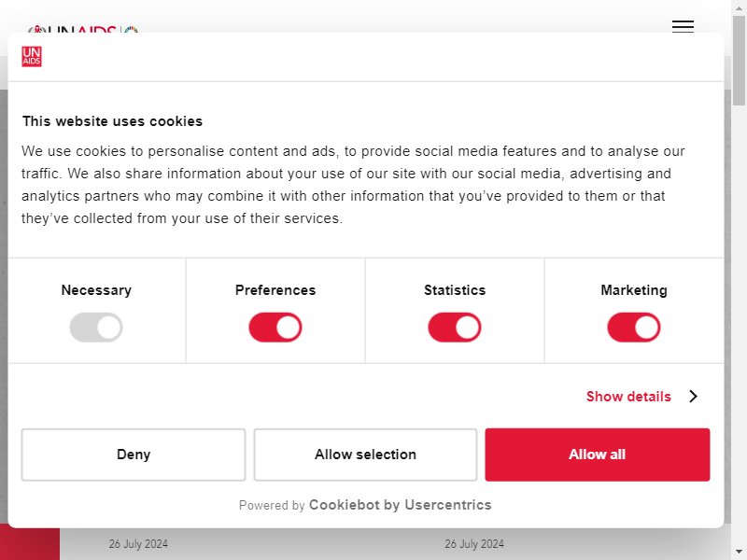Click the Statistics category label
Image resolution: width=747 pixels, height=560 pixels.
pyautogui.click(x=455, y=290)
